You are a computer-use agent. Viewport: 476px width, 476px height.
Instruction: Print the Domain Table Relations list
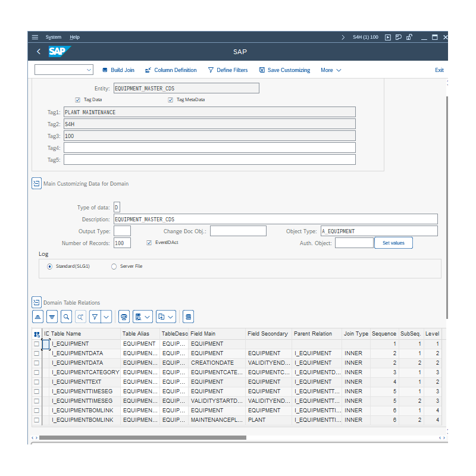click(x=124, y=317)
